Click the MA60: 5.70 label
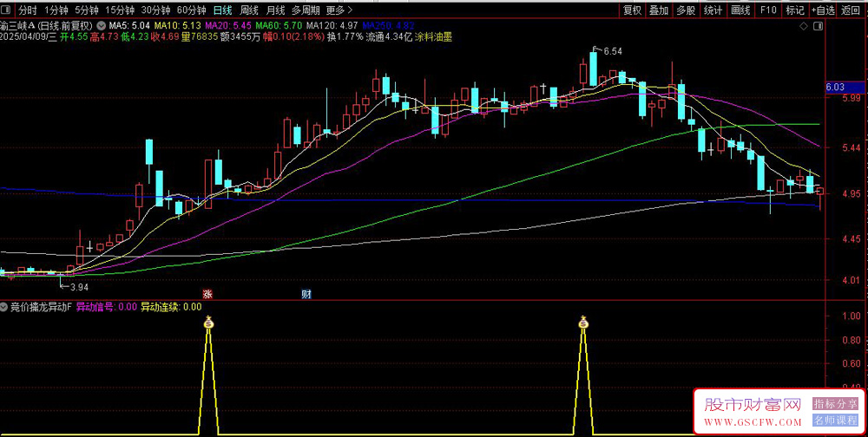The height and width of the screenshot is (437, 868). [279, 25]
